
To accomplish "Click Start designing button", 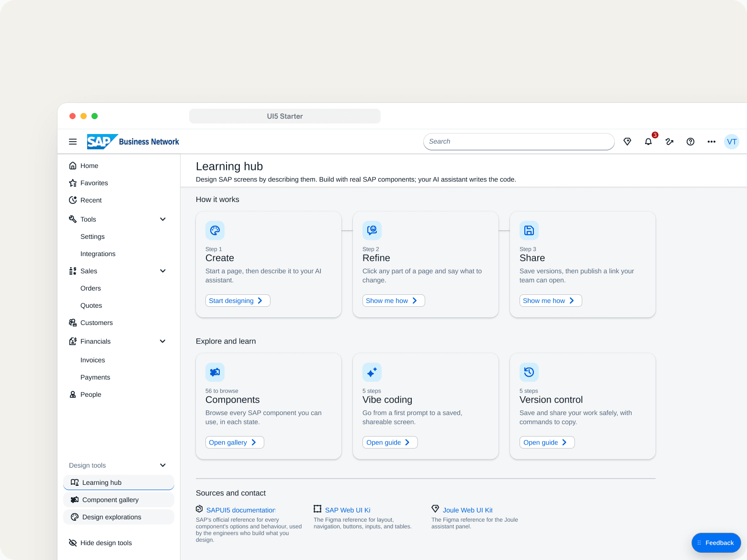I will (238, 301).
